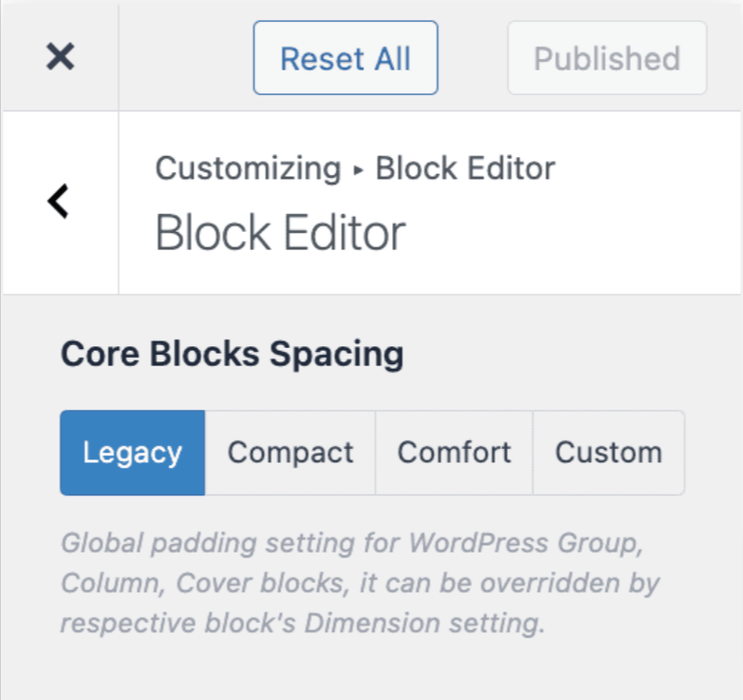Screen dimensions: 743x700
Task: Click the Global padding description first line
Action: 352,543
